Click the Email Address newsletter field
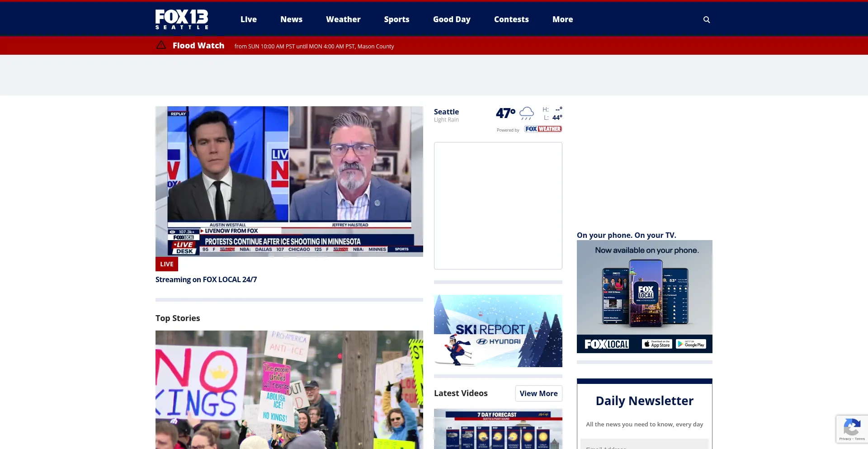The height and width of the screenshot is (449, 868). pyautogui.click(x=644, y=446)
